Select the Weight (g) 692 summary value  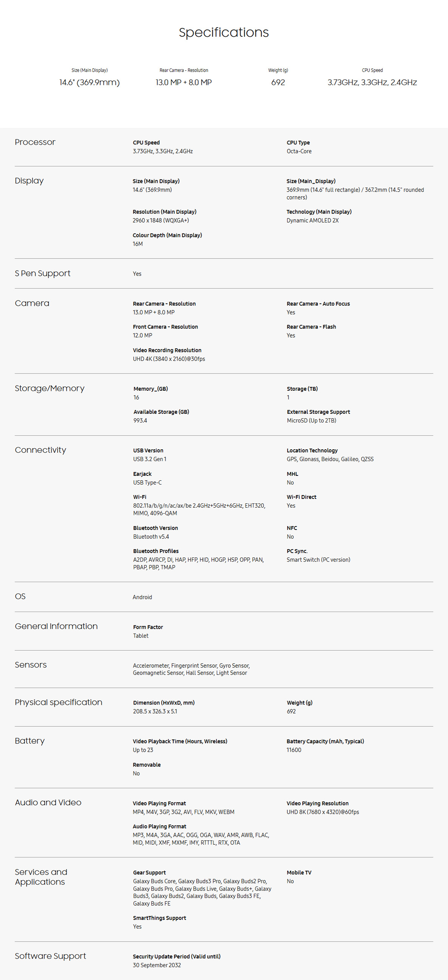pos(278,82)
